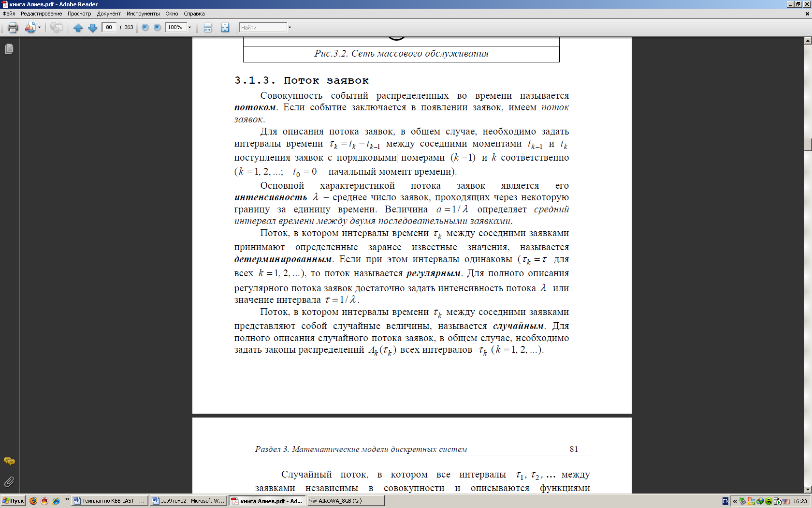Expand the quick launch overflow chevron
This screenshot has width=812, height=508.
pos(67,500)
